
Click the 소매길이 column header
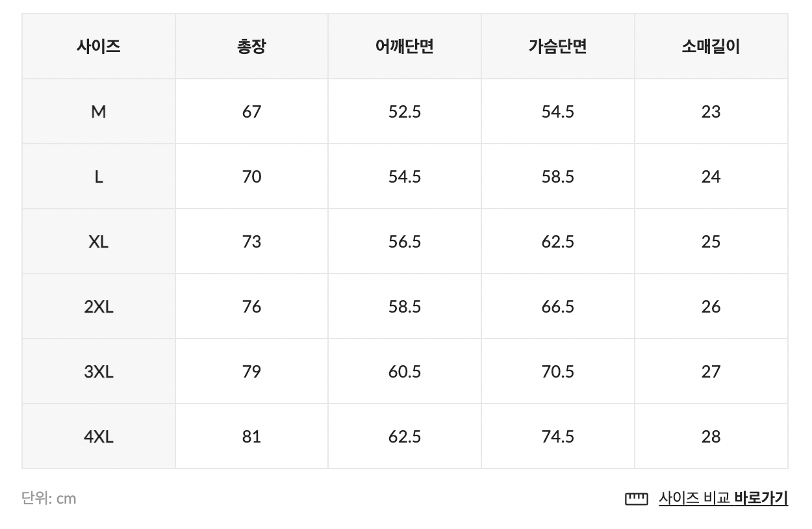click(711, 47)
